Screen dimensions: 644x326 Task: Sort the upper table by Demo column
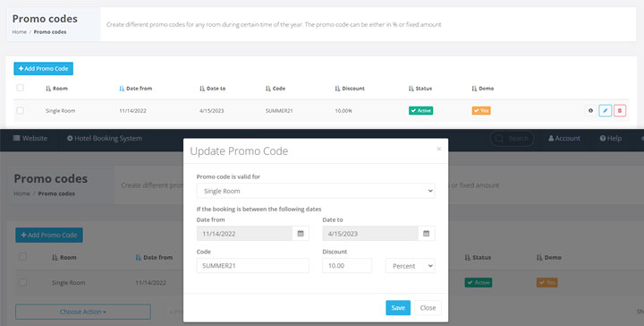coord(483,89)
